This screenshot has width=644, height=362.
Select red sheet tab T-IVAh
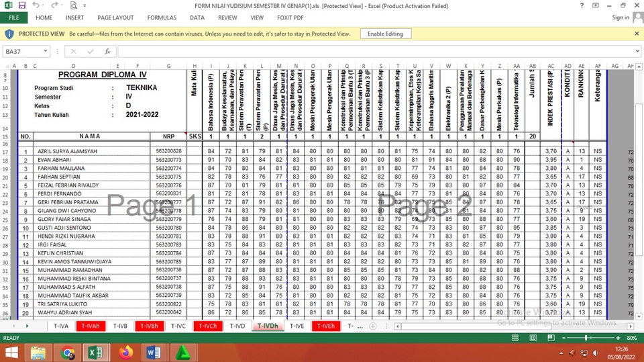[91, 326]
